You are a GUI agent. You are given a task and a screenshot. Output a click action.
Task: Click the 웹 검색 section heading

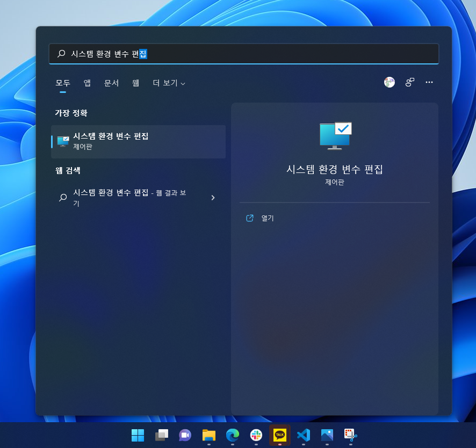click(68, 170)
